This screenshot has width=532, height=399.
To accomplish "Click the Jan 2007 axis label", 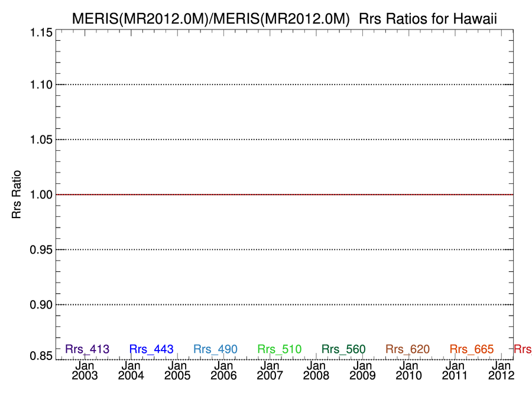I will pyautogui.click(x=270, y=371).
